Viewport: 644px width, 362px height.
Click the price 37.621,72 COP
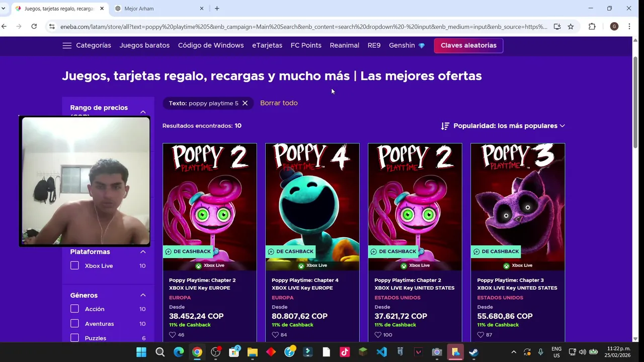coord(400,316)
